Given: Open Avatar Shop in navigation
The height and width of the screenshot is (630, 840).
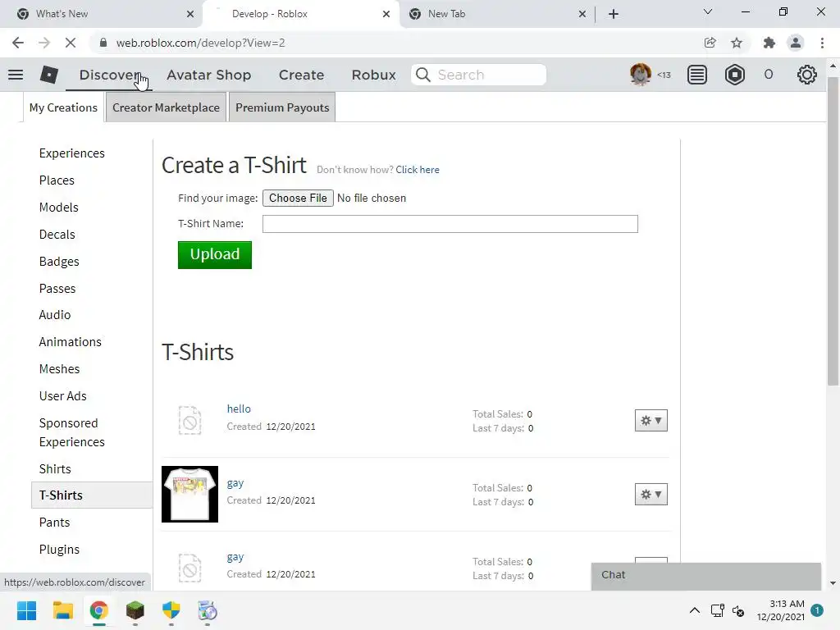Looking at the screenshot, I should (209, 75).
